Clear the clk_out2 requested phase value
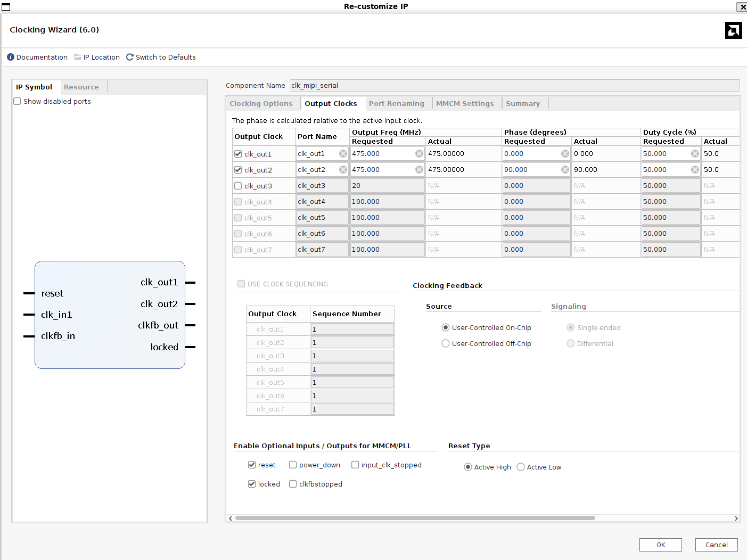Image resolution: width=747 pixels, height=560 pixels. click(x=565, y=170)
